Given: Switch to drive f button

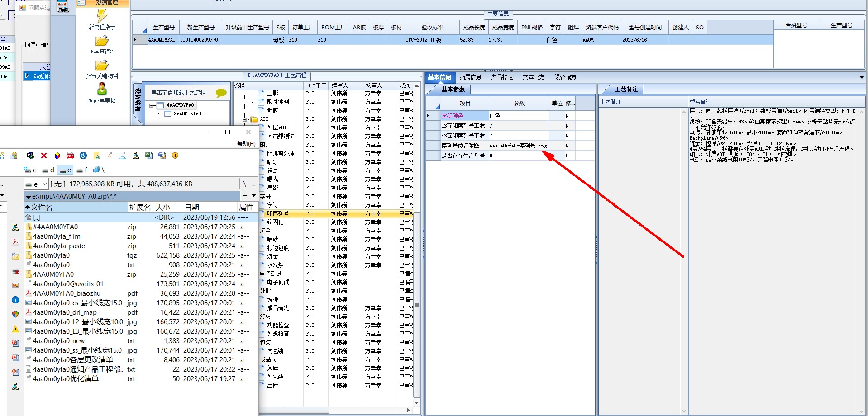Looking at the screenshot, I should coord(82,170).
